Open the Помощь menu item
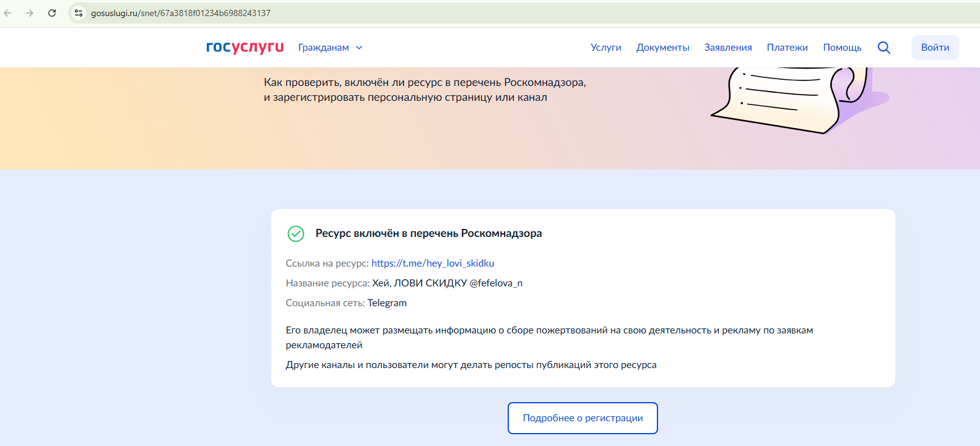 coord(842,48)
